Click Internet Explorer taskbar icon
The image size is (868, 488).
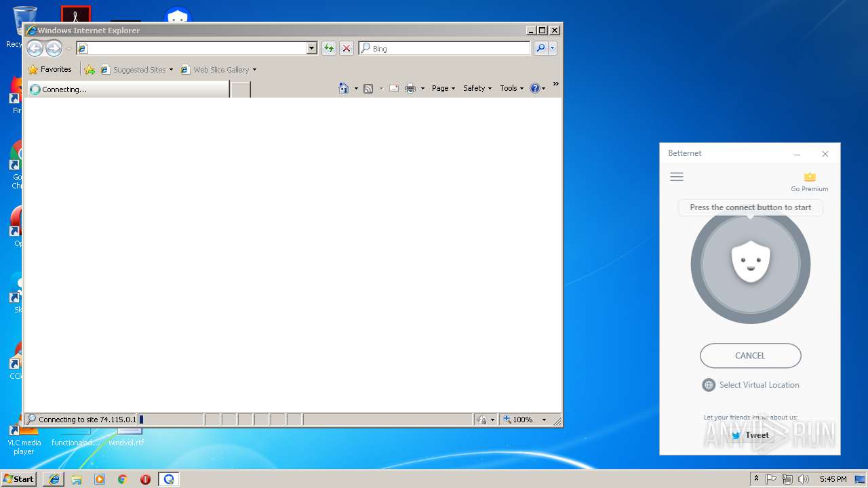pos(54,479)
